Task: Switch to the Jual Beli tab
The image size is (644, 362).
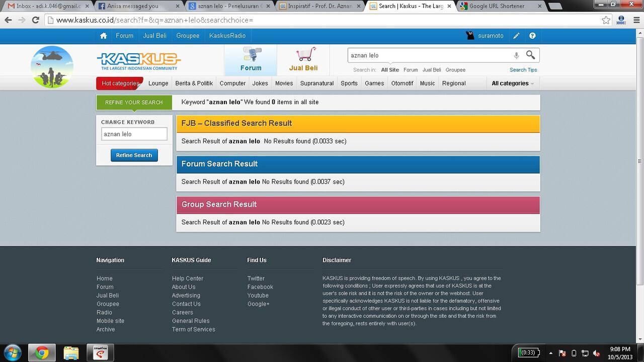Action: pyautogui.click(x=303, y=60)
